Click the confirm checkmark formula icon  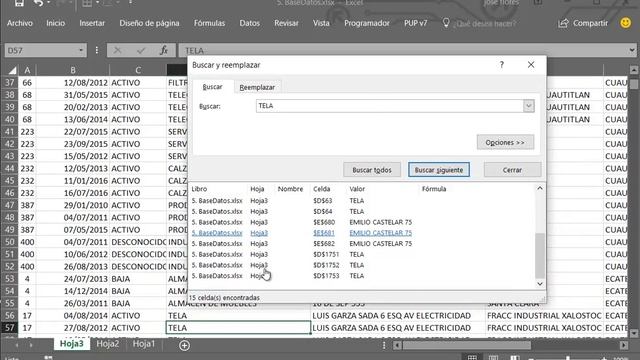141,50
